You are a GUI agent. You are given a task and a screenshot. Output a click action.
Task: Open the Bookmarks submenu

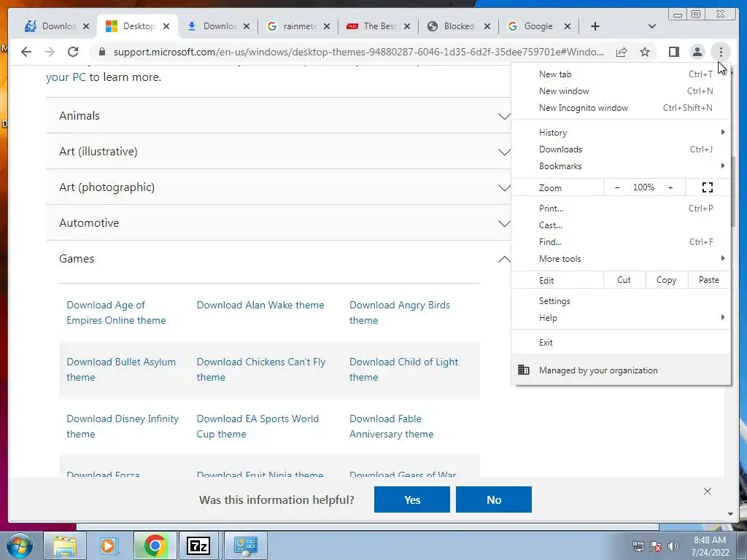point(621,166)
